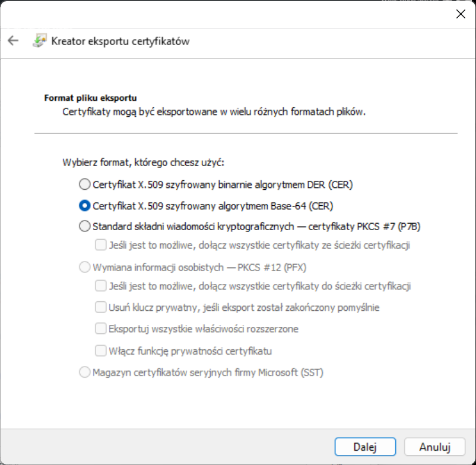This screenshot has height=465, width=476.
Task: Select the PKCS #12 (PFX) radio button
Action: (85, 267)
